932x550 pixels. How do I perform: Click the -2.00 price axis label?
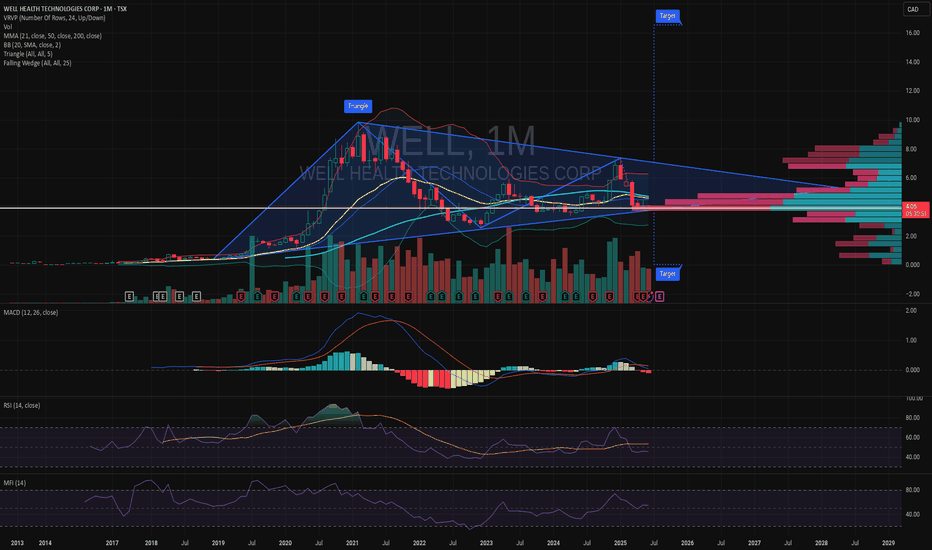point(912,294)
